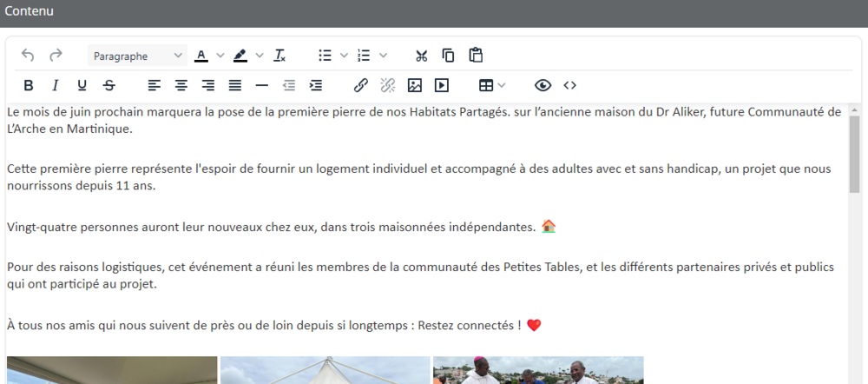
Task: Insert a table
Action: 485,85
